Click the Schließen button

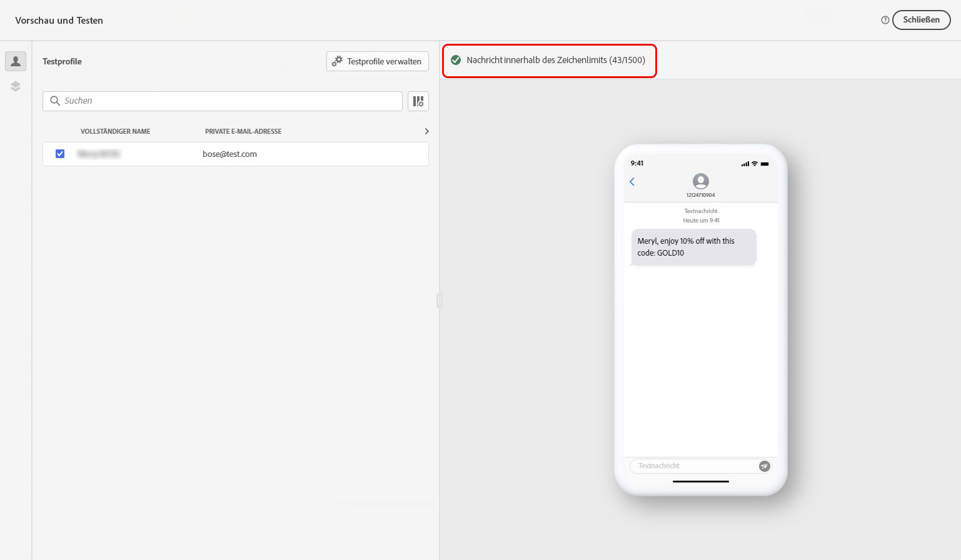[921, 20]
